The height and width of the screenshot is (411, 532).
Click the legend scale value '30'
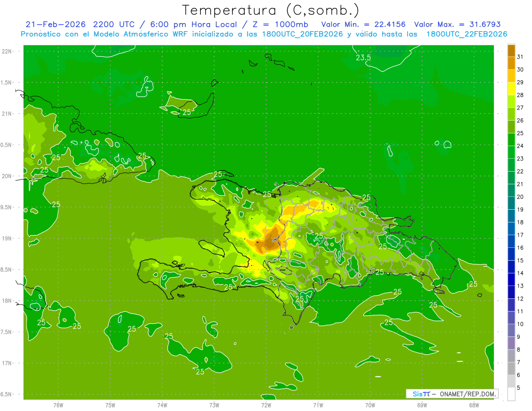(x=520, y=70)
